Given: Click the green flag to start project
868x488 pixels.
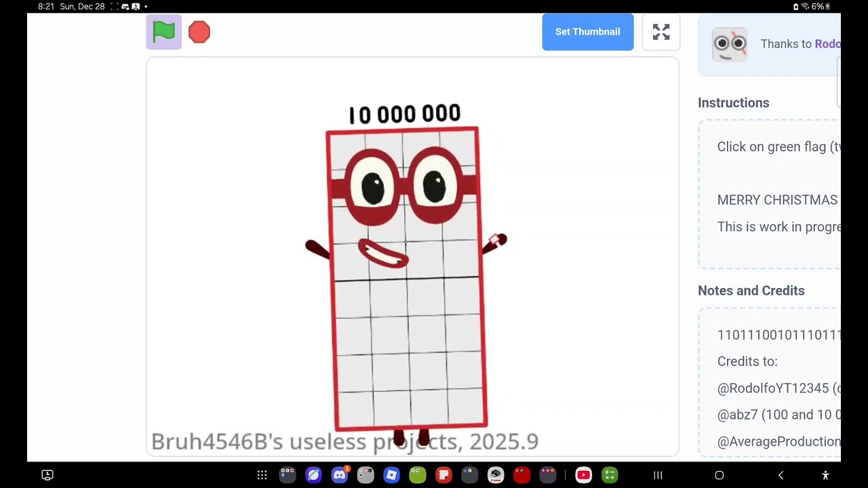Looking at the screenshot, I should pyautogui.click(x=164, y=32).
